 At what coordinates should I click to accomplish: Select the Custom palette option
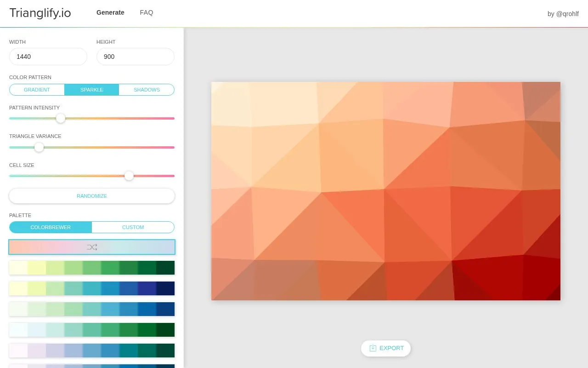tap(133, 227)
